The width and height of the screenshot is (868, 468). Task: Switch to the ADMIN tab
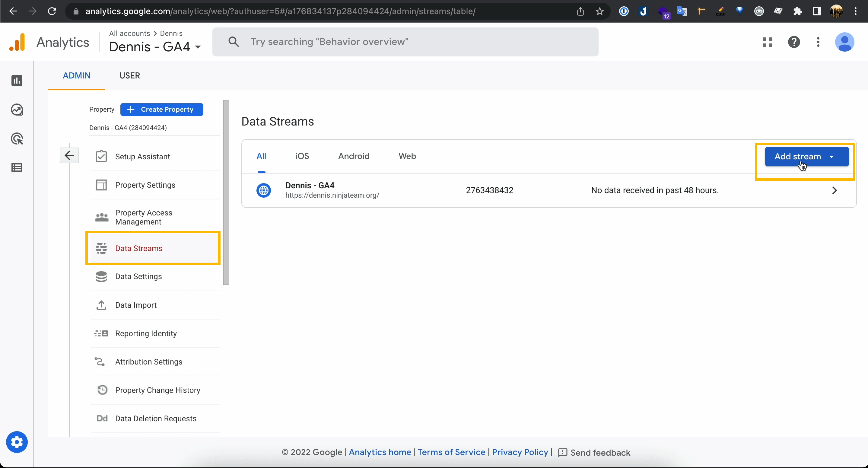tap(77, 75)
